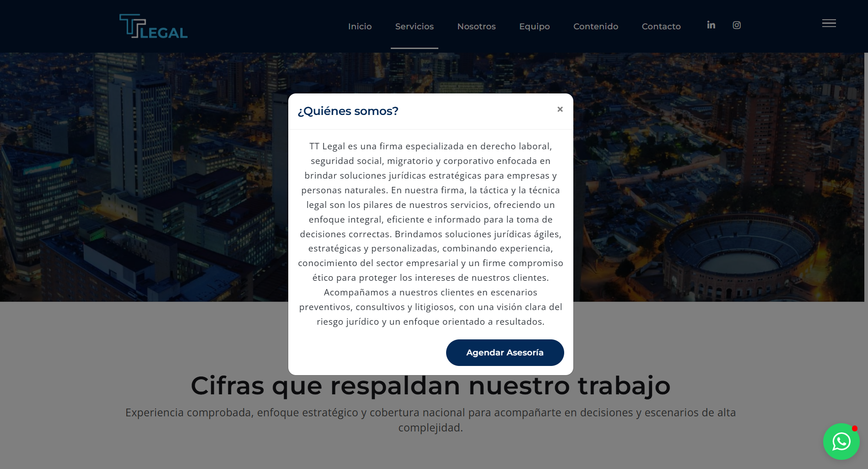Click the TT Legal description paragraph
Image resolution: width=868 pixels, height=469 pixels.
tap(430, 234)
